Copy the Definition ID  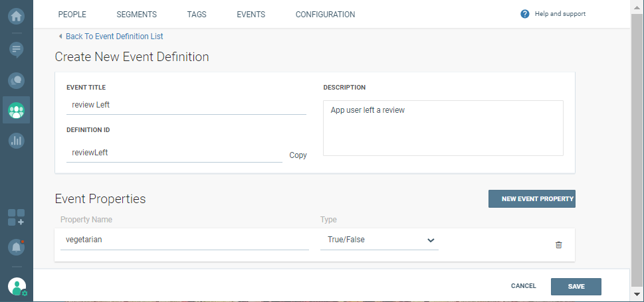(x=298, y=155)
